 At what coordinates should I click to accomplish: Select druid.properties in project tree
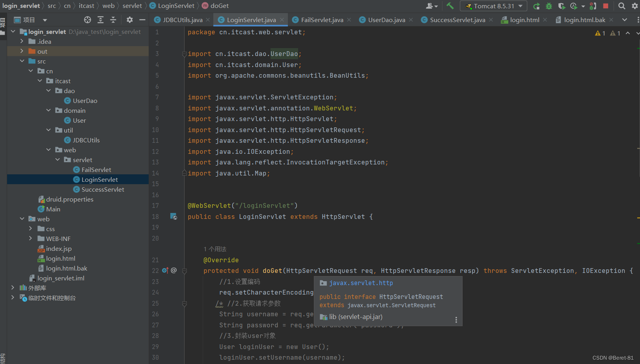click(x=70, y=199)
